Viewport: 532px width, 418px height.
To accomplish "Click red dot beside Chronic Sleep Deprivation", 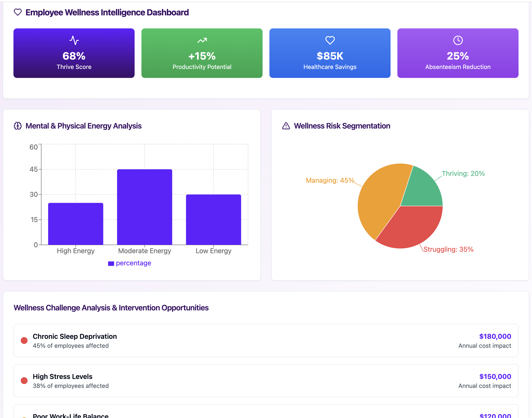I will pyautogui.click(x=24, y=341).
